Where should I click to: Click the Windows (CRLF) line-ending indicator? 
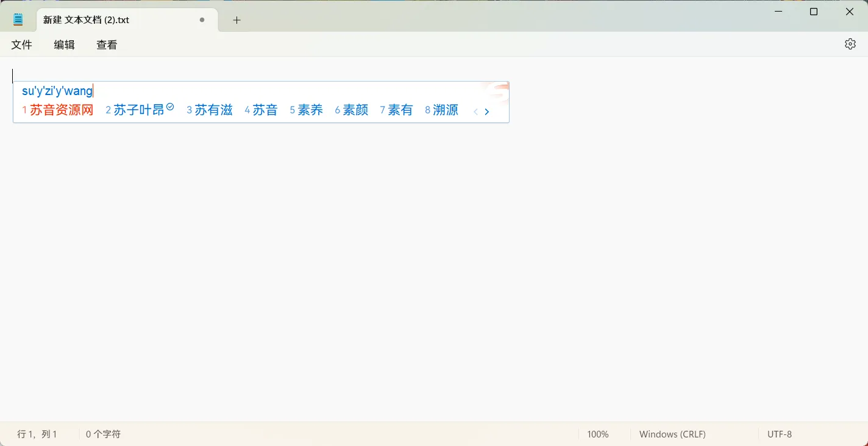click(x=672, y=434)
